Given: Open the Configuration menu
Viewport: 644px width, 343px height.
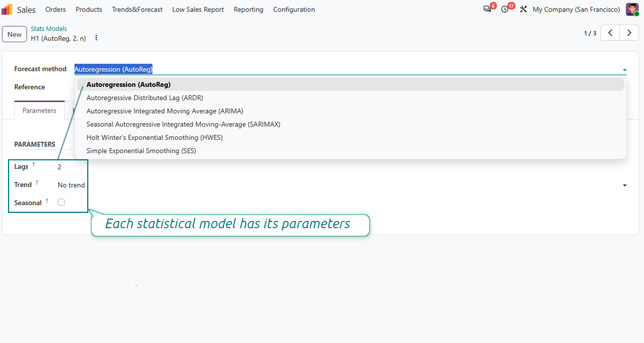Looking at the screenshot, I should (x=294, y=10).
